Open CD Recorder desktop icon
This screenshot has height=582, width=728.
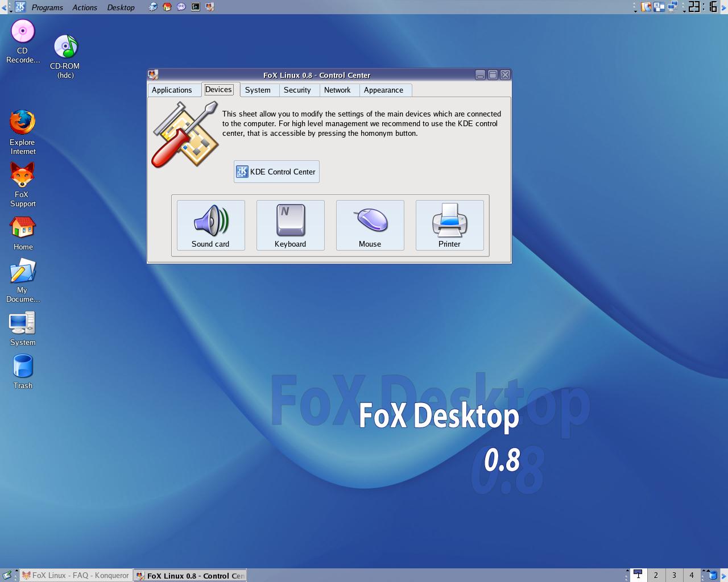[x=23, y=41]
